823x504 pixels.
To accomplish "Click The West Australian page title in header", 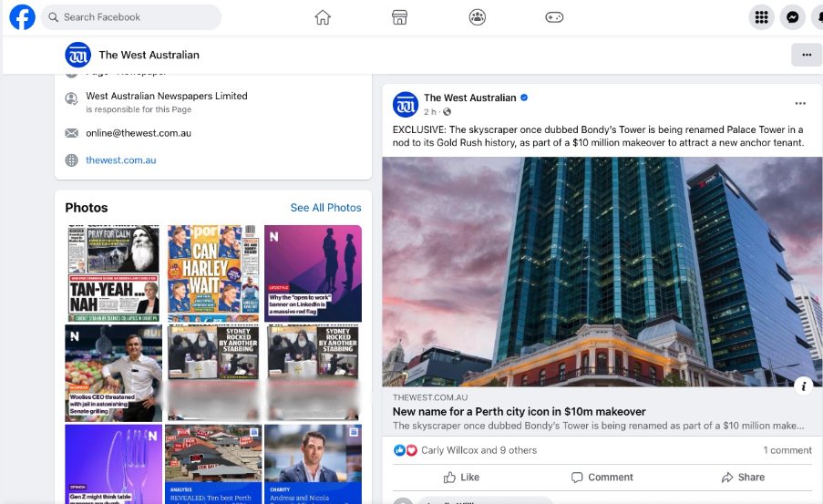I will pyautogui.click(x=149, y=55).
